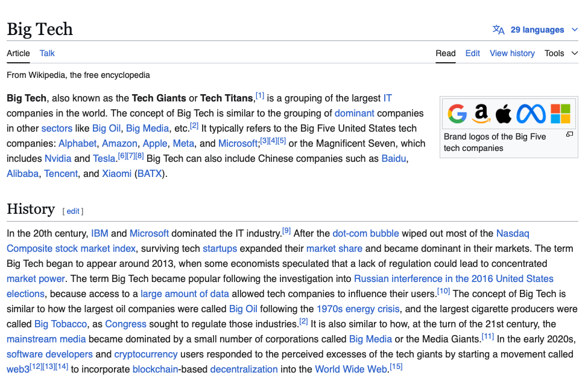Open the startups link
This screenshot has width=588, height=378.
coord(220,249)
